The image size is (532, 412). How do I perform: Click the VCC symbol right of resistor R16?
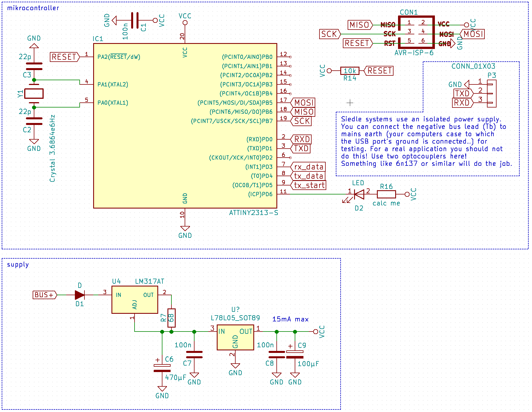[x=407, y=194]
